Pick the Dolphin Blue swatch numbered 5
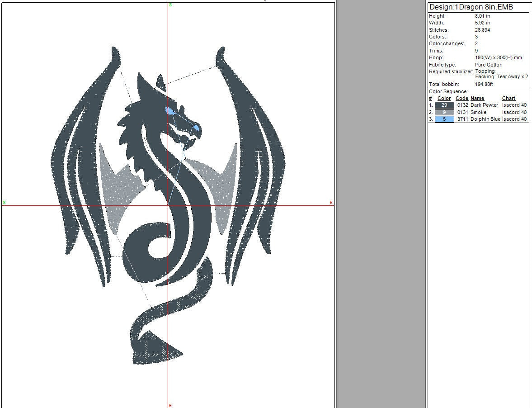This screenshot has width=532, height=408. coord(444,119)
